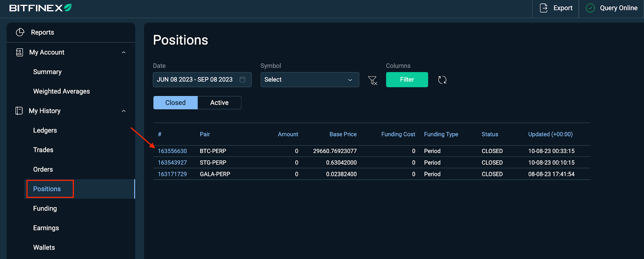
Task: Click the clear filters funnel icon
Action: (x=373, y=80)
